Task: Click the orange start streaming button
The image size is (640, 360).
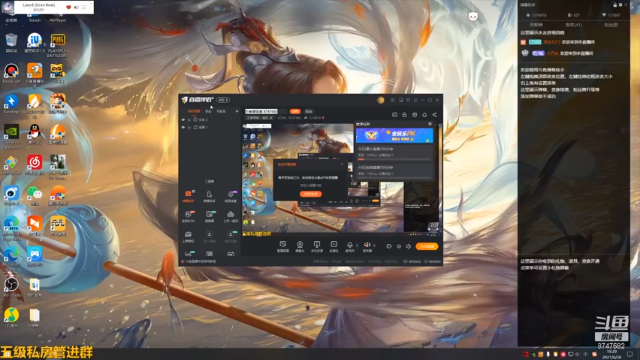Action: pos(427,246)
